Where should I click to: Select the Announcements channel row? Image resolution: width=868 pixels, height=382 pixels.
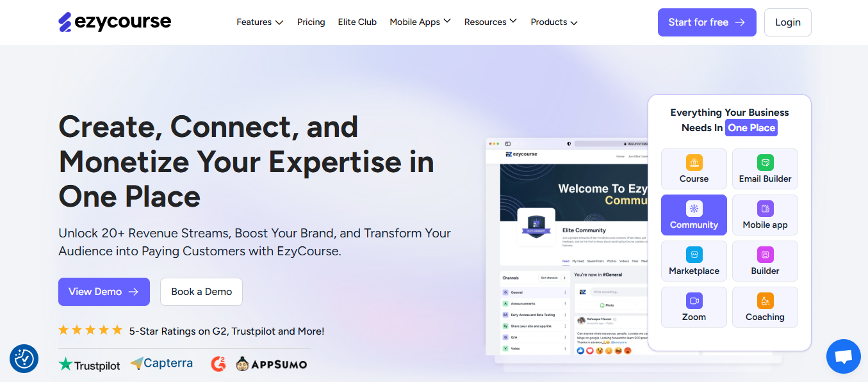click(534, 303)
